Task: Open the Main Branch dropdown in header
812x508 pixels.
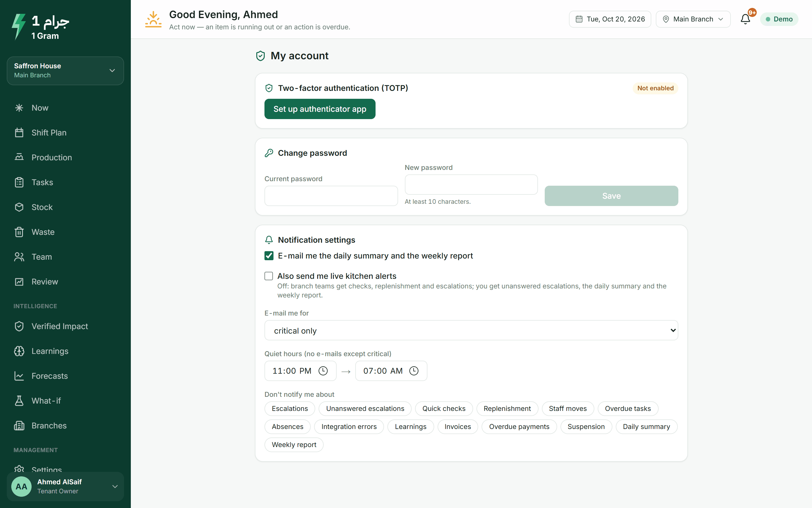Action: click(693, 19)
